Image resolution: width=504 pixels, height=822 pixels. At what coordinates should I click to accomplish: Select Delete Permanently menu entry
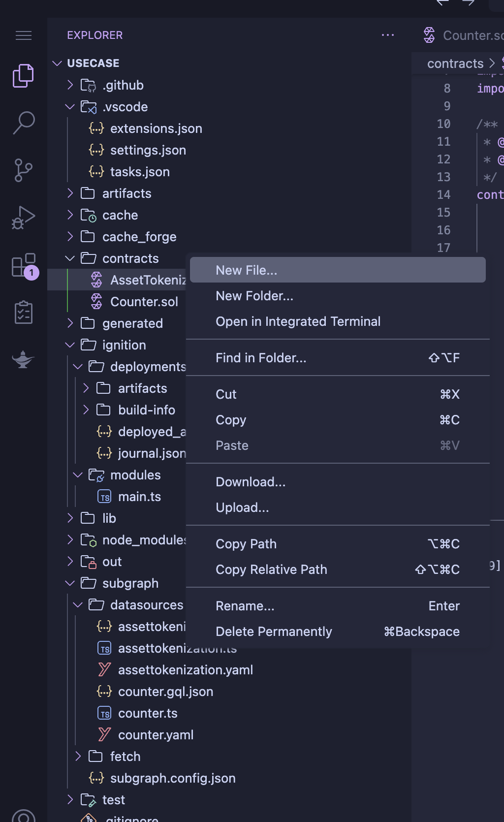338,632
